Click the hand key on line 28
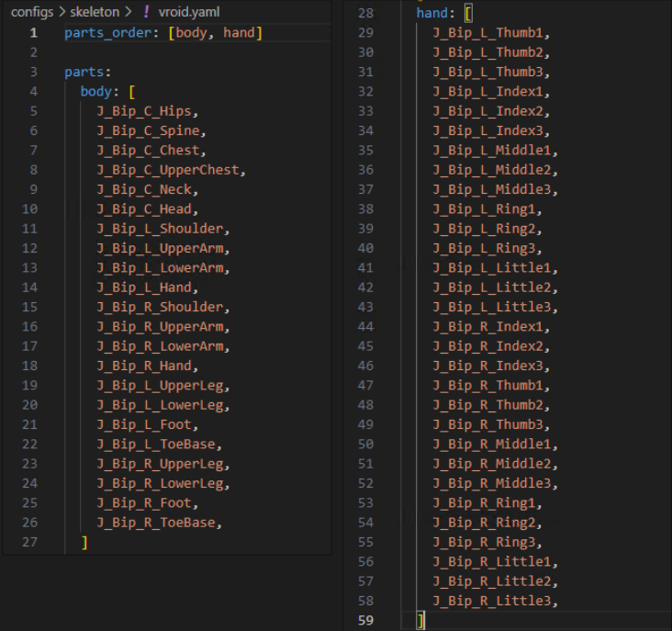Image resolution: width=672 pixels, height=631 pixels. coord(432,13)
